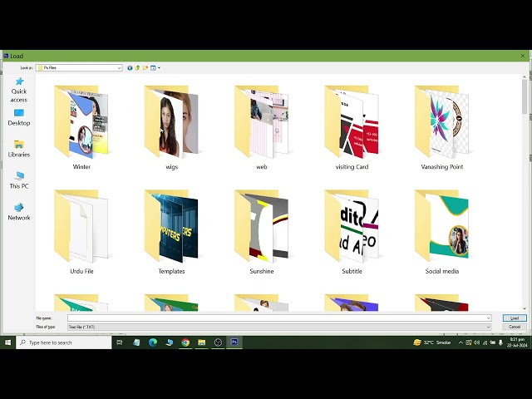Select the Vanashing Point folder
The height and width of the screenshot is (399, 532).
coord(441,127)
